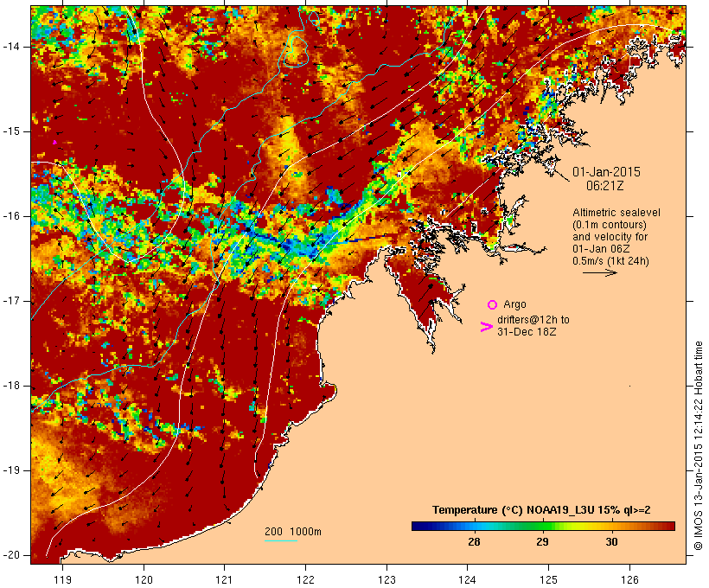The image size is (709, 588).
Task: Click the longitude label 126
Action: coord(629,579)
